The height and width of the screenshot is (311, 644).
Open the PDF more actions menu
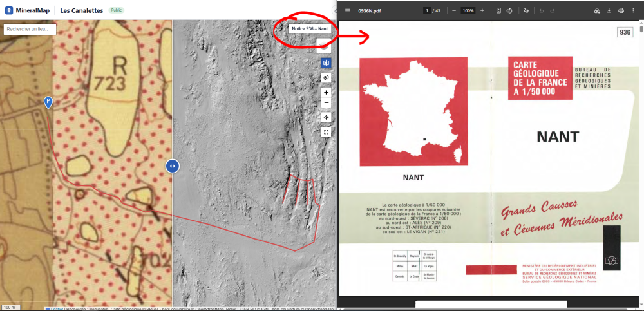633,11
